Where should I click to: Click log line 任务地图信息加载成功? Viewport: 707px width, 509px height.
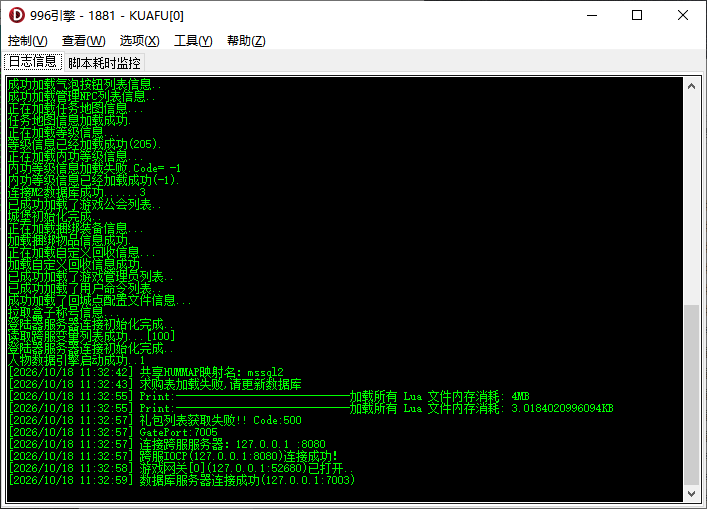[x=70, y=120]
